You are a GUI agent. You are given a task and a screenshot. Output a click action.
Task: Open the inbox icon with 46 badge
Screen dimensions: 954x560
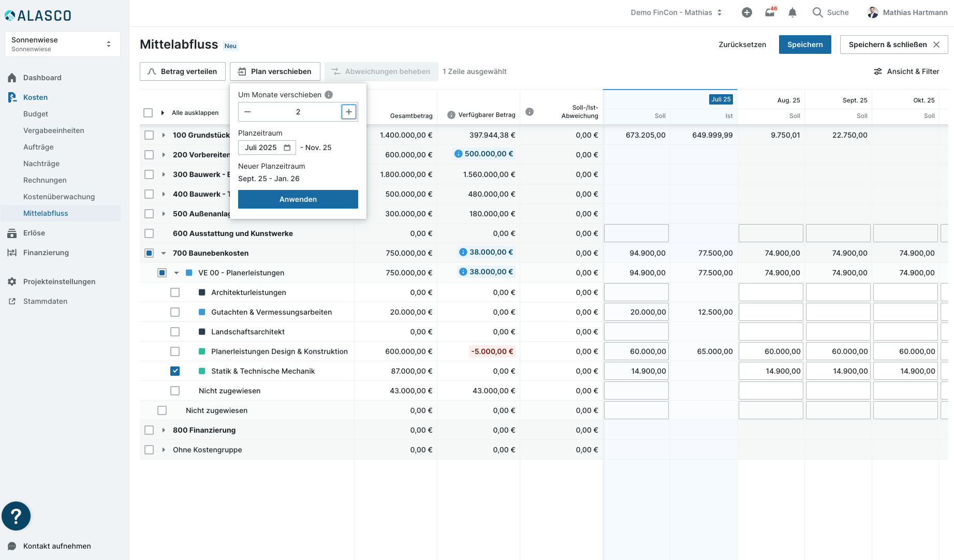click(770, 12)
